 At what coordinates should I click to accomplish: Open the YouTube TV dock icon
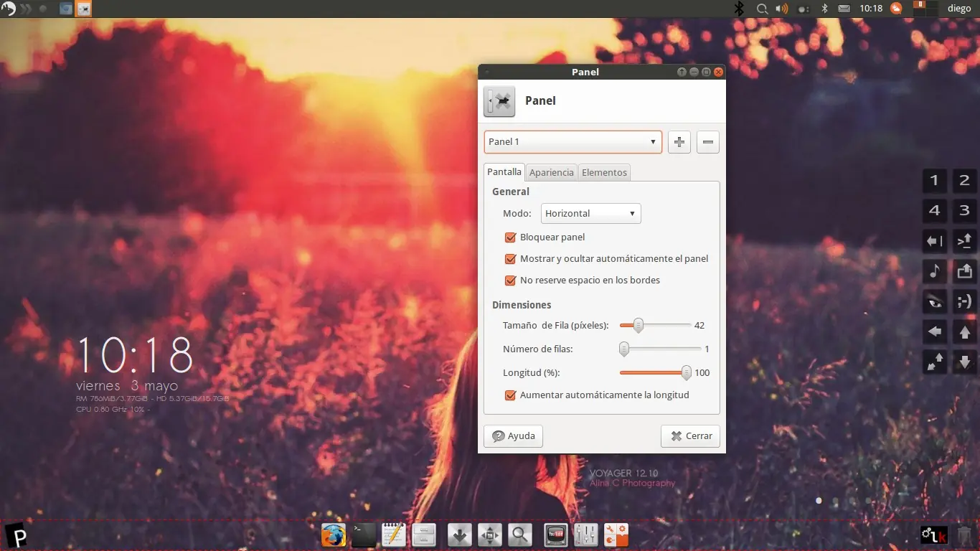click(556, 535)
